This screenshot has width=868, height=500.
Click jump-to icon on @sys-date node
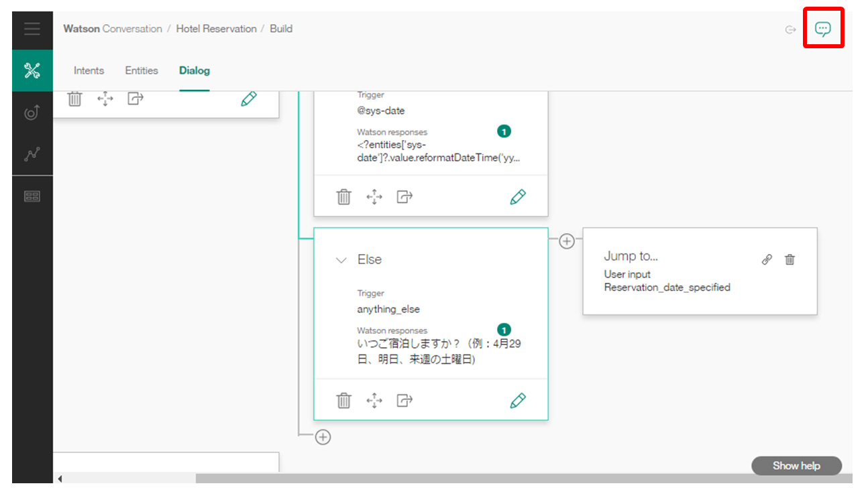click(x=404, y=197)
